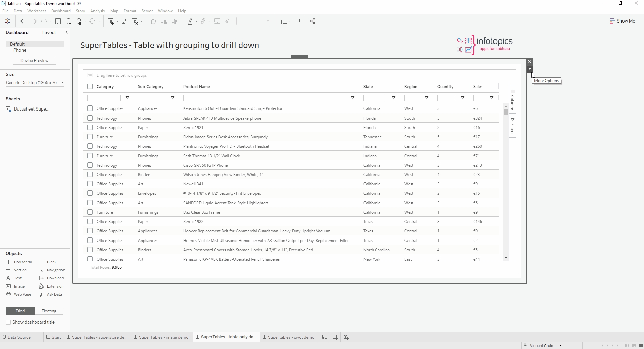
Task: Enable Show dashboard title checkbox
Action: 8,322
